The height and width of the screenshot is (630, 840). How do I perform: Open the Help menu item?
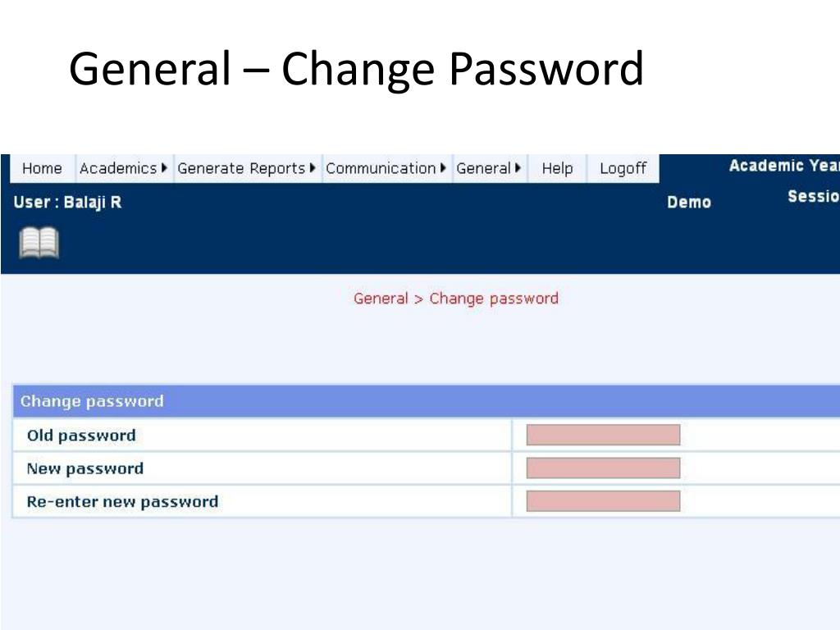(557, 169)
